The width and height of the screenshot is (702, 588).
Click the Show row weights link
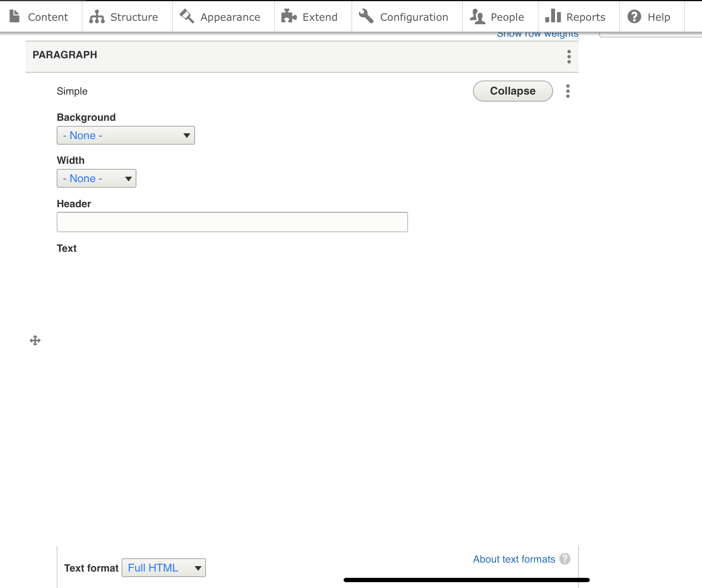pyautogui.click(x=537, y=34)
